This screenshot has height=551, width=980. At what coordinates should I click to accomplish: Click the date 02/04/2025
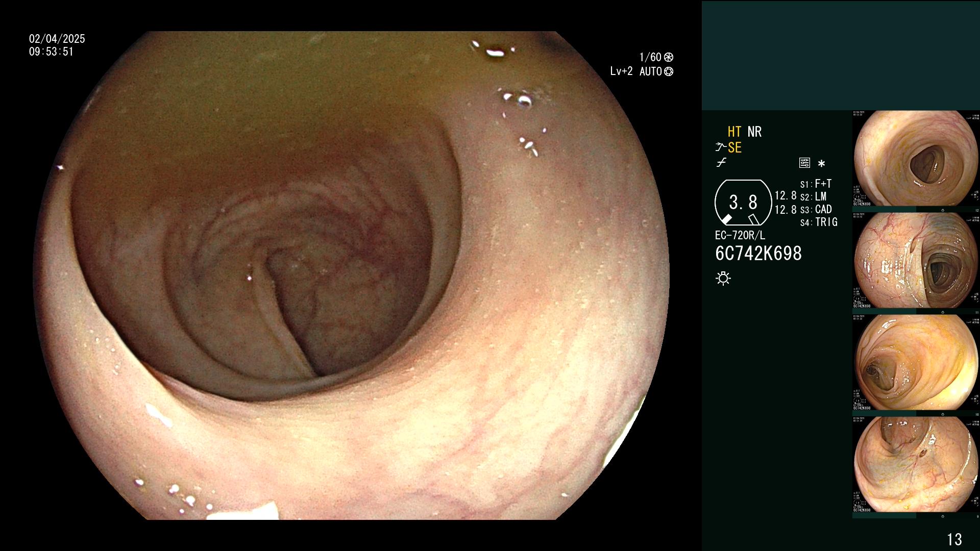coord(57,39)
